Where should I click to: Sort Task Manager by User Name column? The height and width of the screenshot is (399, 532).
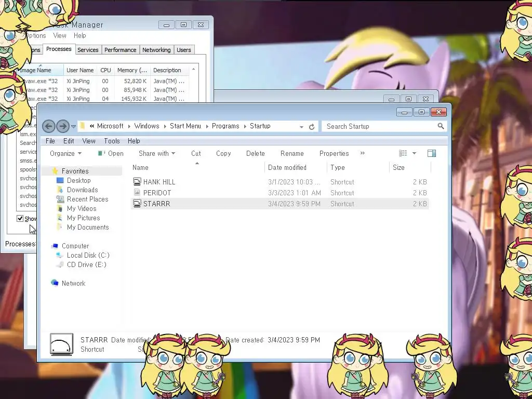point(80,70)
